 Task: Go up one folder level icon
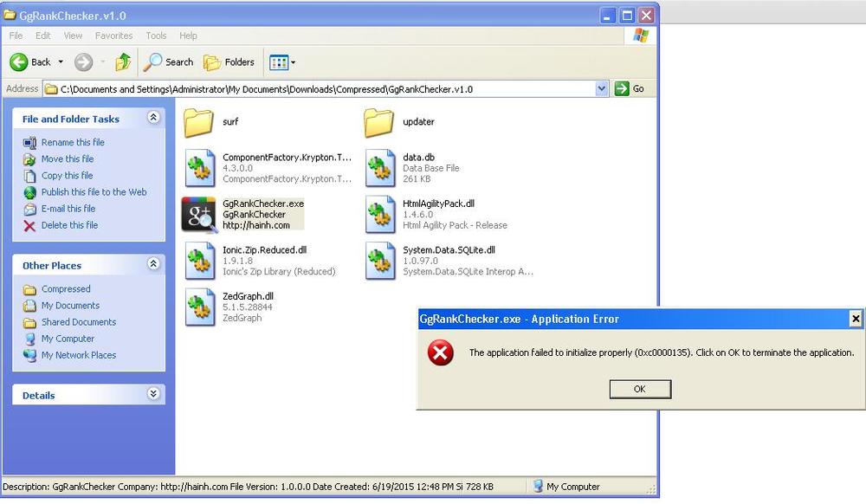pos(123,61)
